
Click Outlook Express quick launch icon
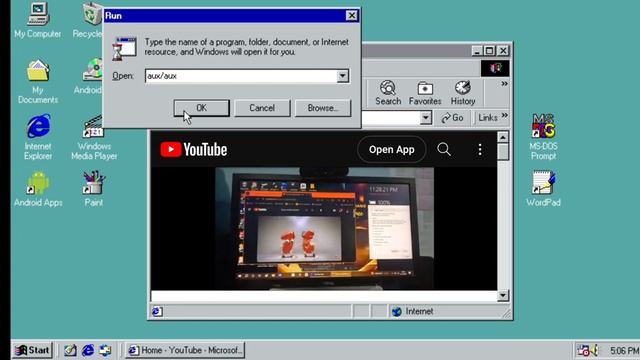(105, 350)
